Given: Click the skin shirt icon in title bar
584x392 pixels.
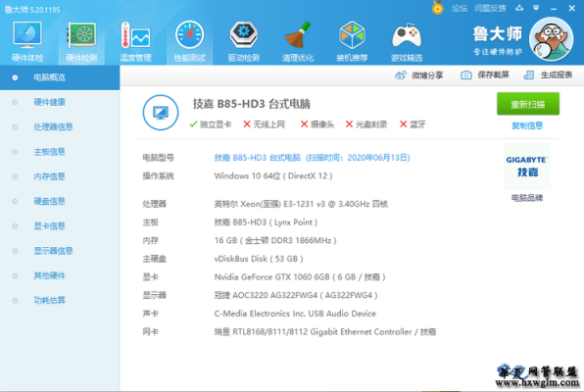Looking at the screenshot, I should click(519, 8).
